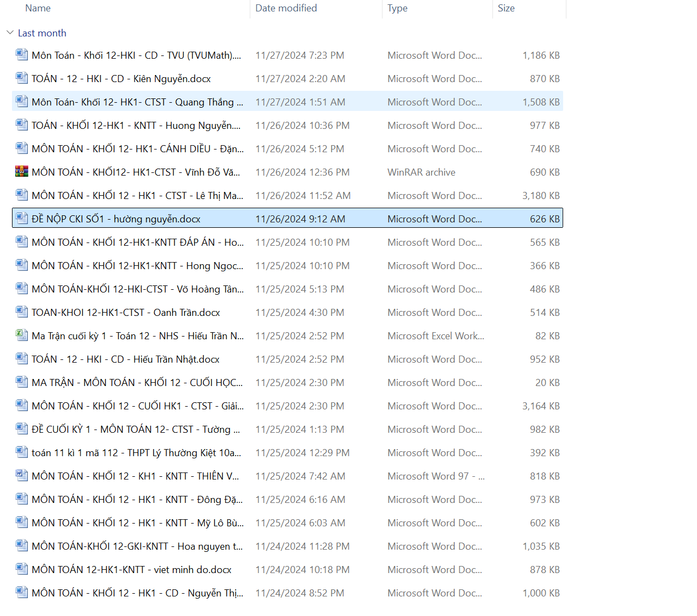The width and height of the screenshot is (697, 616).
Task: Click Word icon of CUỐI HK1 CTST Giải file
Action: [21, 405]
